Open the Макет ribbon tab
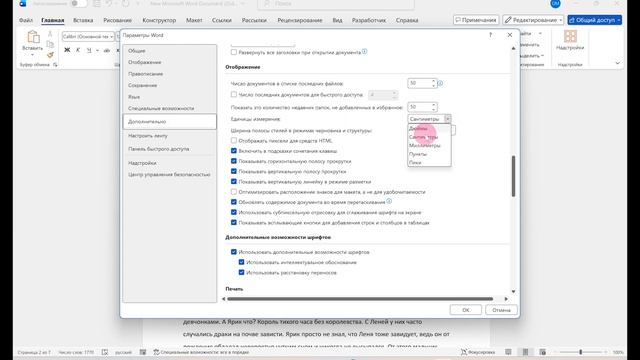 [x=194, y=20]
